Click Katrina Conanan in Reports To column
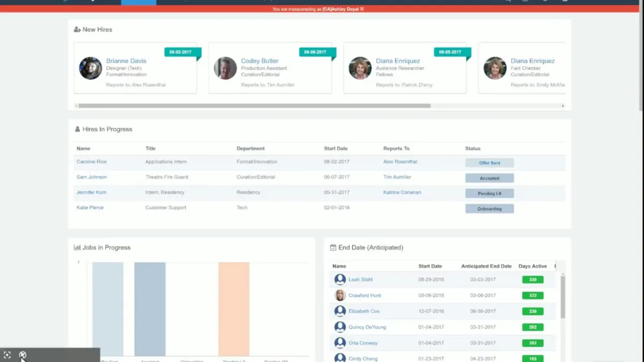This screenshot has width=644, height=362. pyautogui.click(x=402, y=192)
